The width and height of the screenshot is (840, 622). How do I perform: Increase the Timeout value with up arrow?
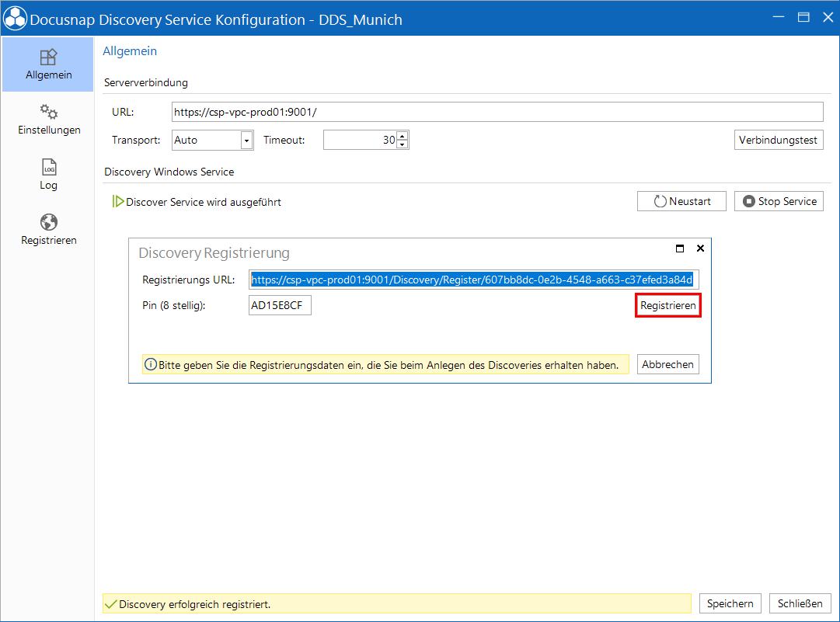403,136
